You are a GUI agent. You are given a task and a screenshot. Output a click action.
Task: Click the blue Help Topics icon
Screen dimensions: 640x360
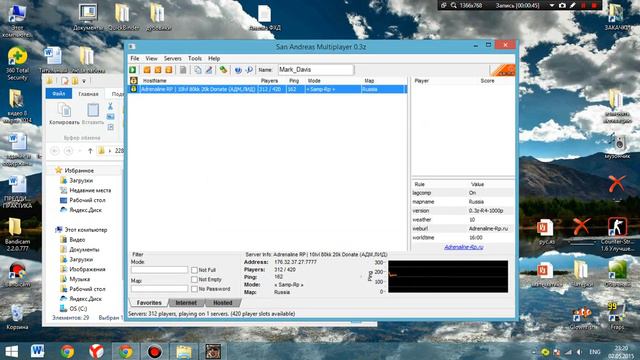[x=238, y=70]
